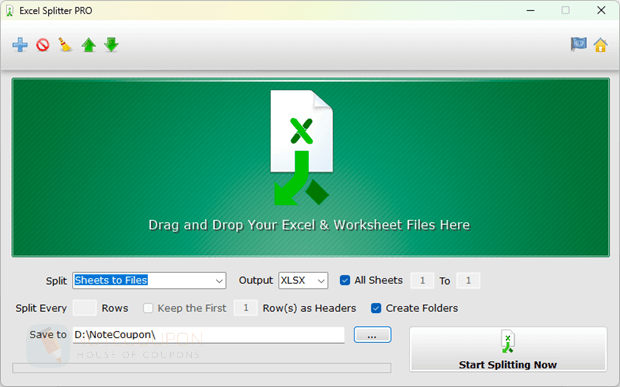Click the splitting progress bar
620x387 pixels.
point(202,368)
